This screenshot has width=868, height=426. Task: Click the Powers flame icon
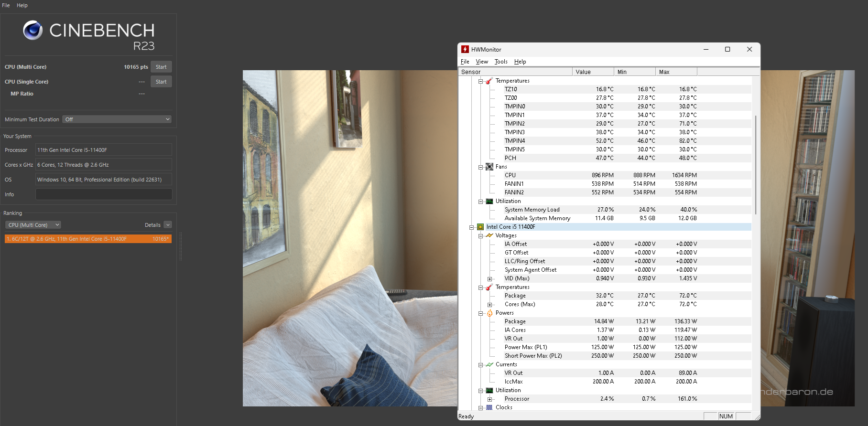pos(489,313)
